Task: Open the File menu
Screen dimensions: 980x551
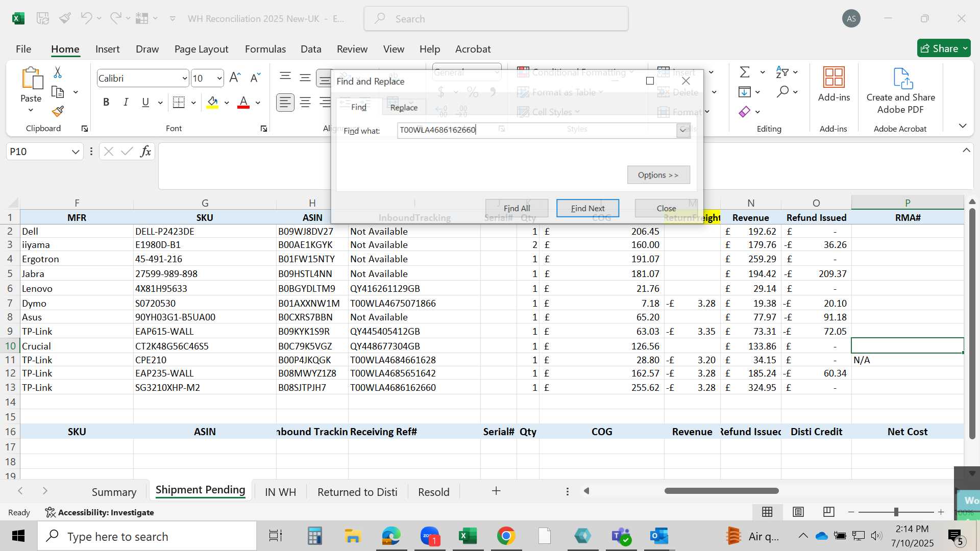Action: point(23,49)
